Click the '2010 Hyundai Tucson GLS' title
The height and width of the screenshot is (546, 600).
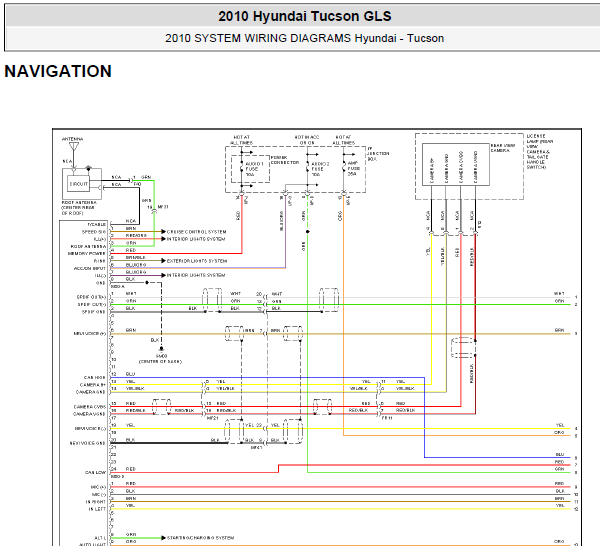(305, 16)
